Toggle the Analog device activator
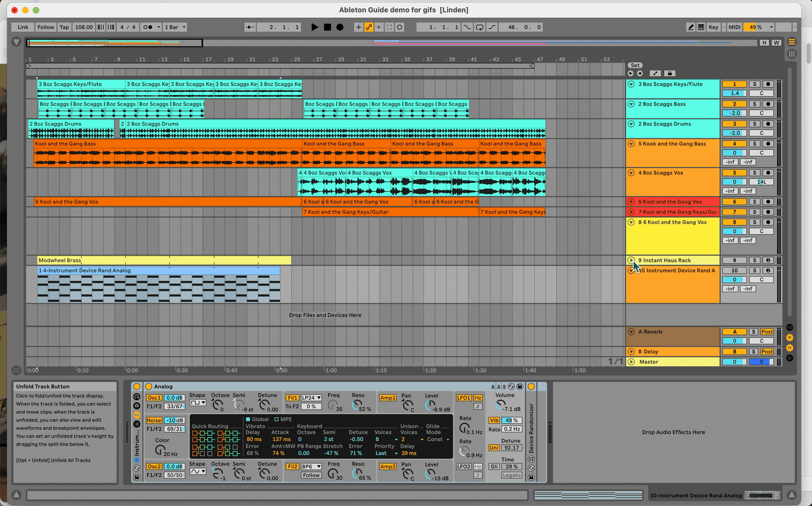 [148, 387]
